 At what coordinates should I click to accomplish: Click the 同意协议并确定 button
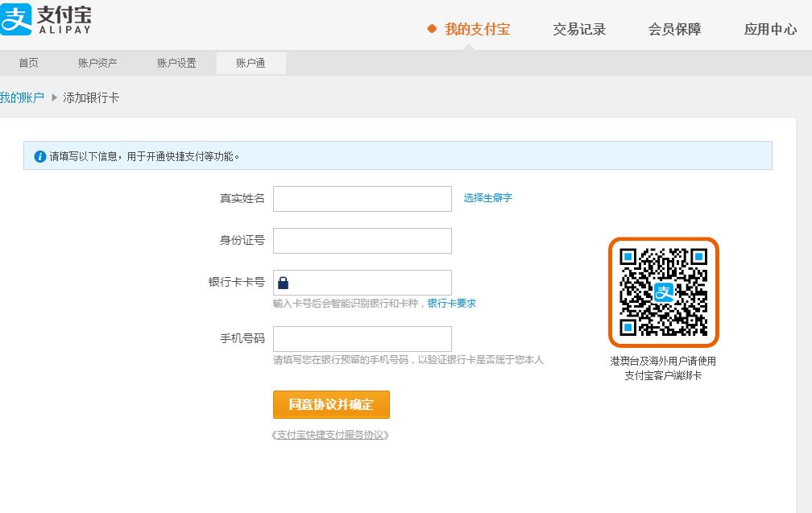coord(331,404)
